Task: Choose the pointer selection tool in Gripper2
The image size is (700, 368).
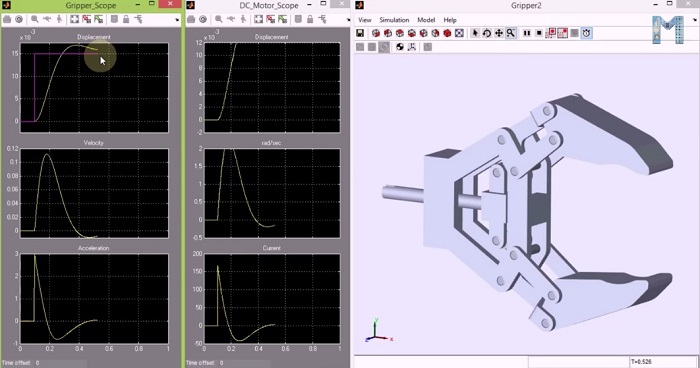Action: tap(475, 33)
